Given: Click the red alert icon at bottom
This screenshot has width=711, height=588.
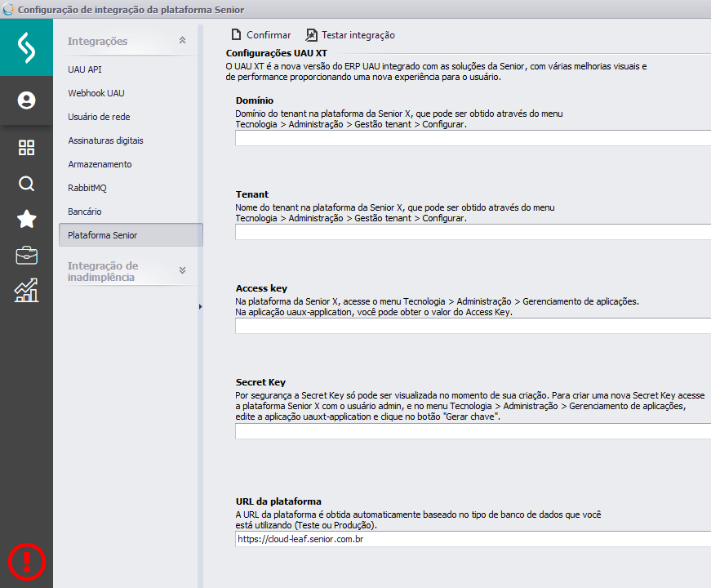Looking at the screenshot, I should (x=26, y=562).
